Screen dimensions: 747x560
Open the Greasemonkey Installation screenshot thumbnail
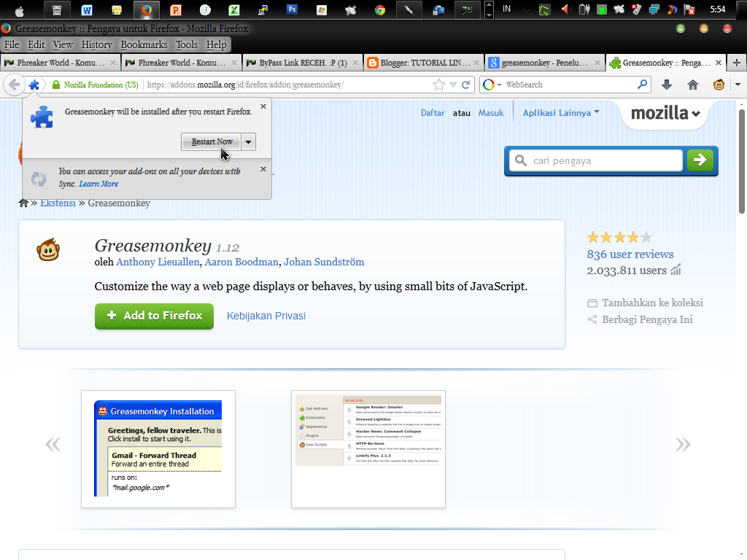pos(158,449)
